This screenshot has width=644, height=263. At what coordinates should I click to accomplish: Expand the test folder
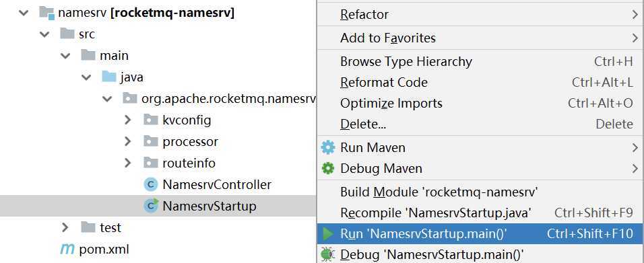pyautogui.click(x=65, y=227)
